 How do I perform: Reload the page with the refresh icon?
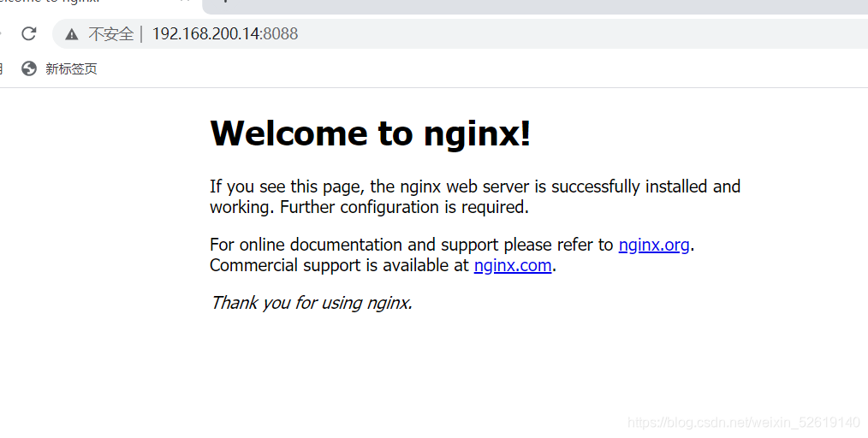(29, 33)
